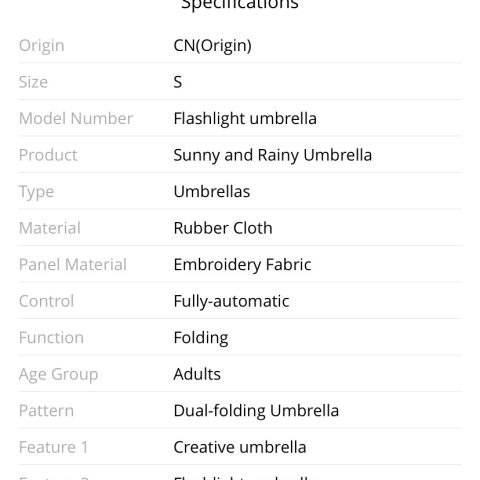The height and width of the screenshot is (480, 480).
Task: Click the Feature 1 label
Action: click(53, 447)
